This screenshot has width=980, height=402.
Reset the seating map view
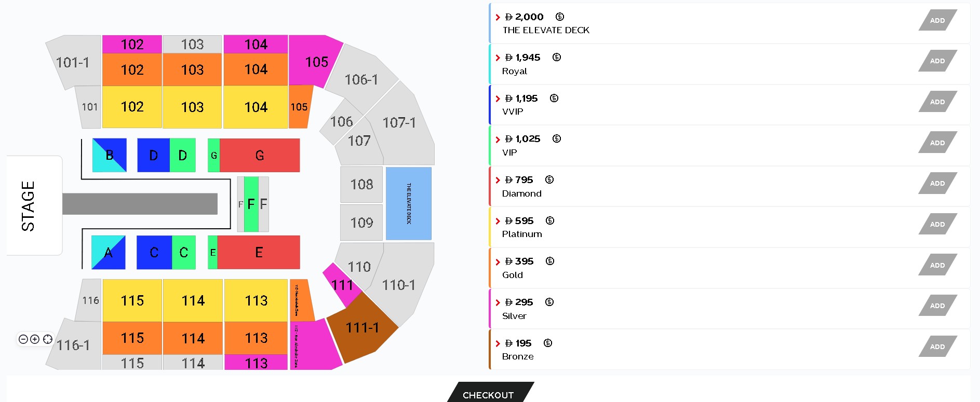coord(48,339)
